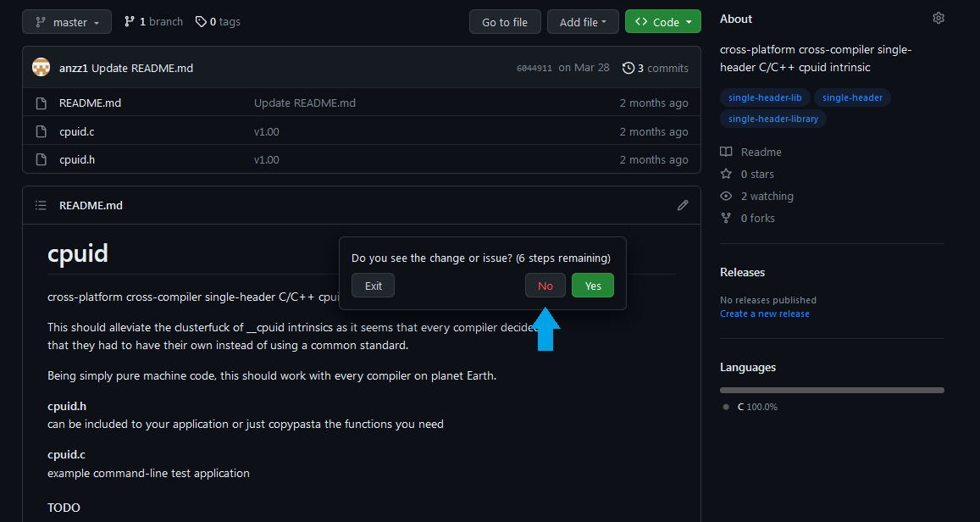View the 0 tags link
Screen dimensions: 980x522
pyautogui.click(x=218, y=22)
